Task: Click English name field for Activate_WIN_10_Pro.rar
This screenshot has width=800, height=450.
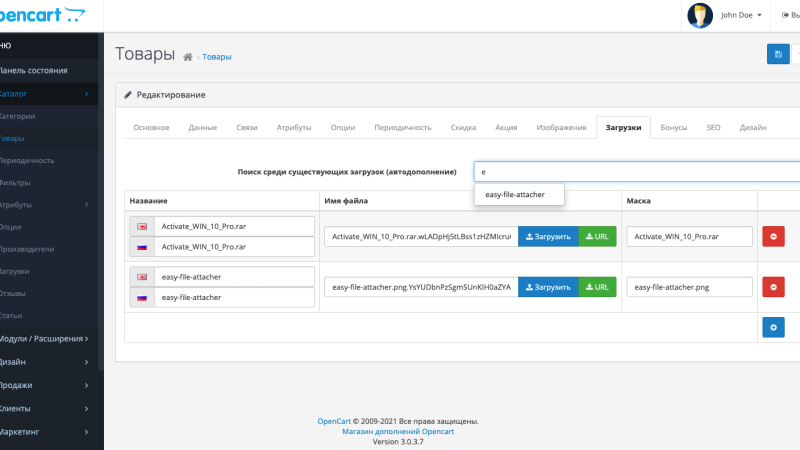Action: pyautogui.click(x=234, y=226)
